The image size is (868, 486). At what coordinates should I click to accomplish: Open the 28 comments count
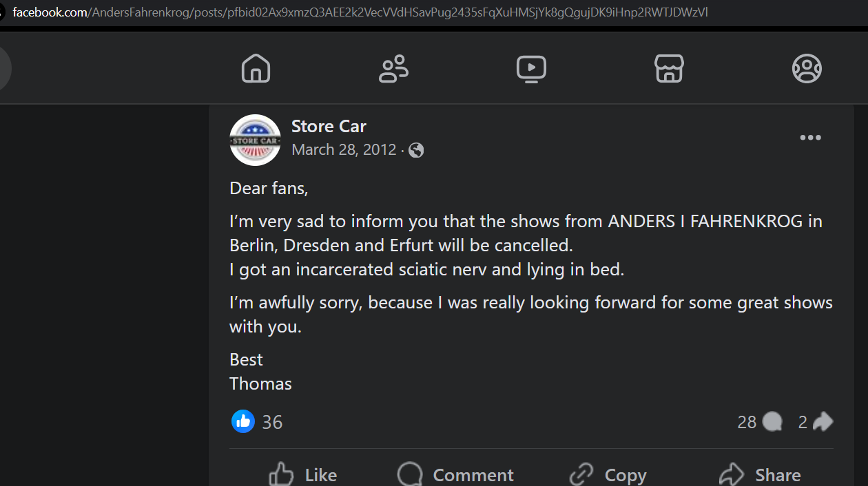pos(759,422)
